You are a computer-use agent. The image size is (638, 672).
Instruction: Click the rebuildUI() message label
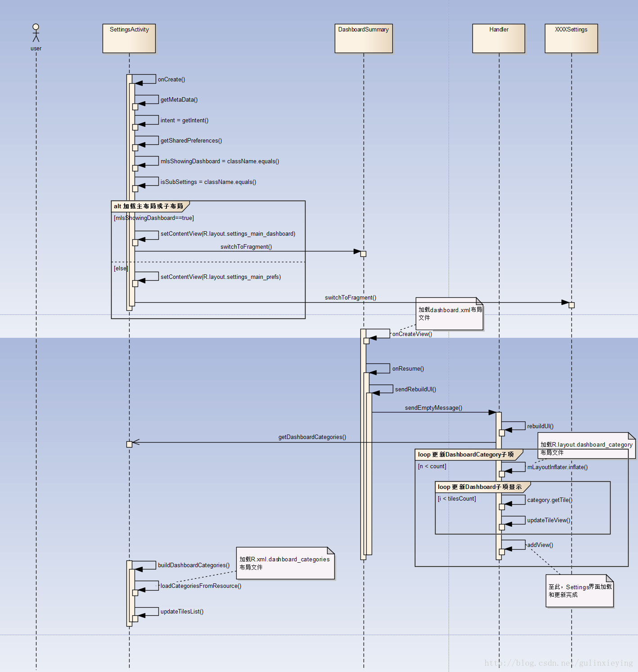(540, 426)
